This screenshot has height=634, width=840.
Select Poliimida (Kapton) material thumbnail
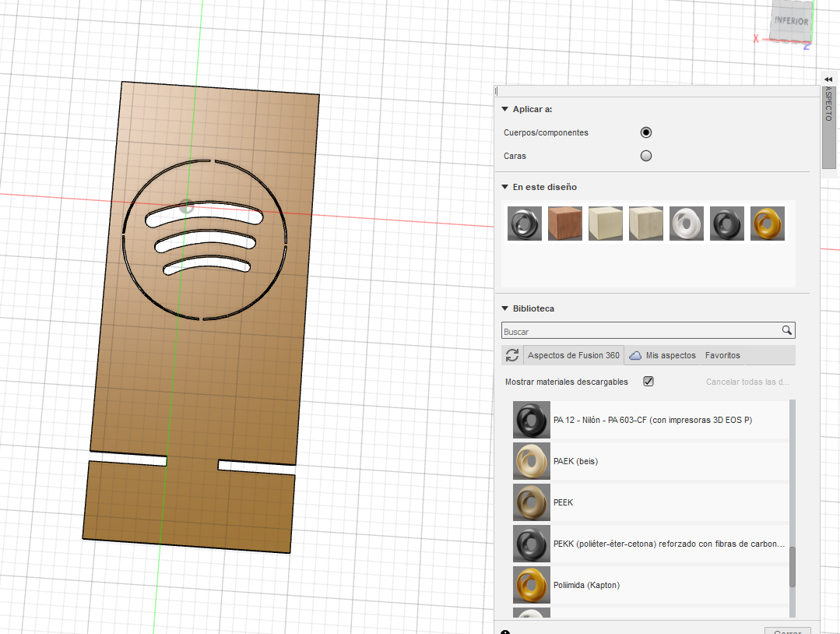(532, 585)
